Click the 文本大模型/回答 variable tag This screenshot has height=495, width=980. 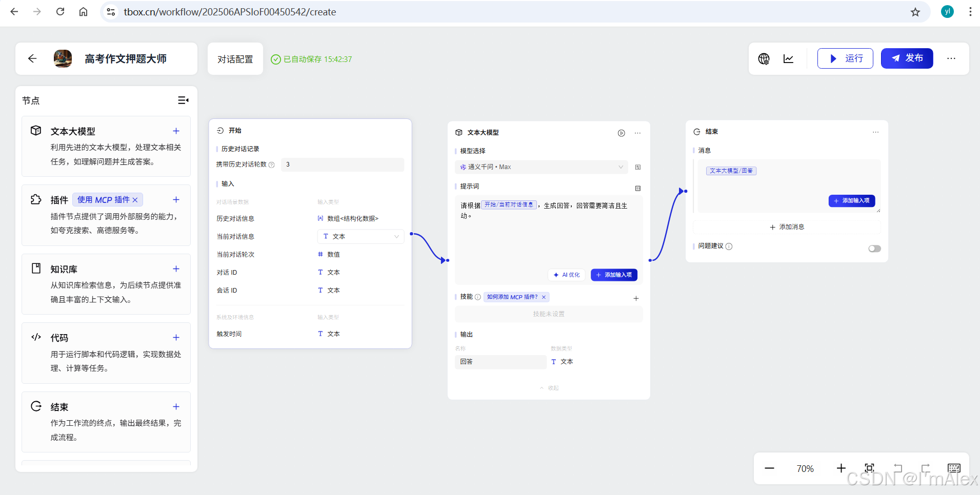[x=731, y=171]
